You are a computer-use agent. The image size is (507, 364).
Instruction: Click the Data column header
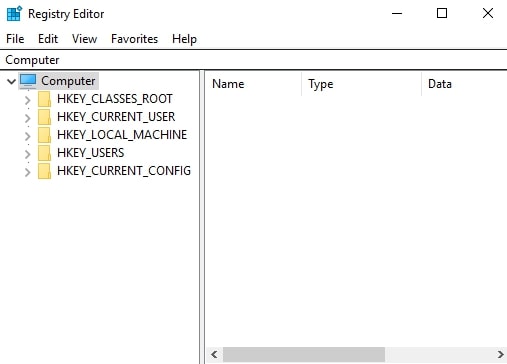click(x=464, y=84)
